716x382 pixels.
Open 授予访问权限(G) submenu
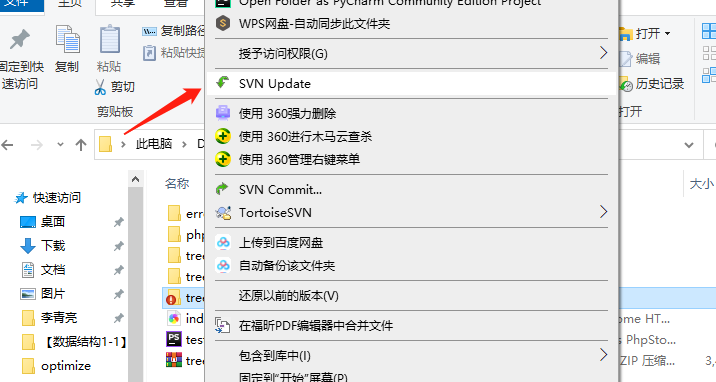[x=411, y=53]
